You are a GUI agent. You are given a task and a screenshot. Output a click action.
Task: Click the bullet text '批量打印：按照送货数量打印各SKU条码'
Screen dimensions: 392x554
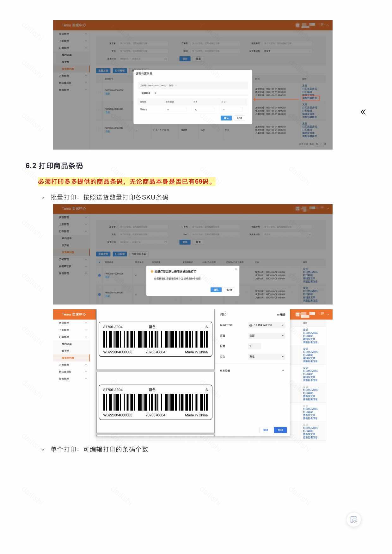pyautogui.click(x=109, y=197)
